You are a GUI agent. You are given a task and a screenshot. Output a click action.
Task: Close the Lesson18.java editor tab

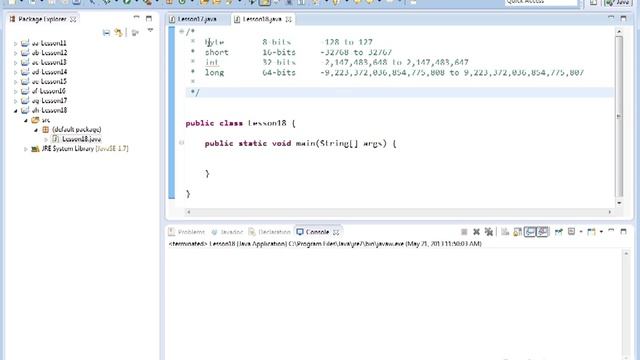click(x=289, y=19)
